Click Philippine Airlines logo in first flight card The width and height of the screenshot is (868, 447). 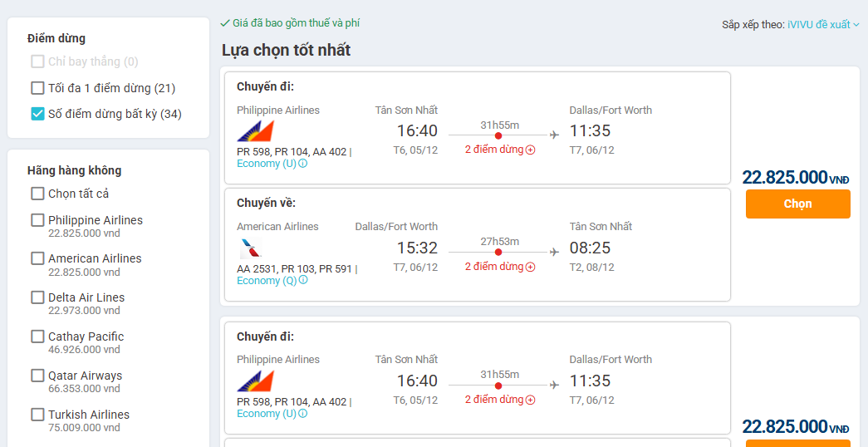255,131
